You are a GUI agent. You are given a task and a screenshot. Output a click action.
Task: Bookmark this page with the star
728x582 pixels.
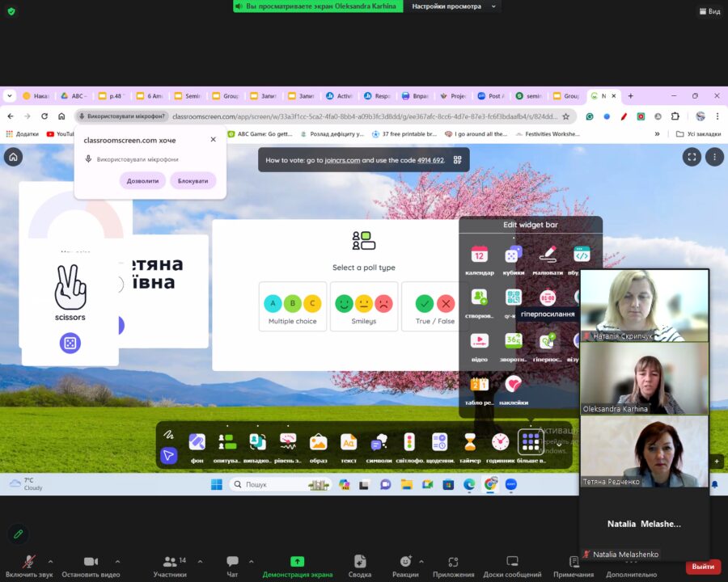(566, 116)
